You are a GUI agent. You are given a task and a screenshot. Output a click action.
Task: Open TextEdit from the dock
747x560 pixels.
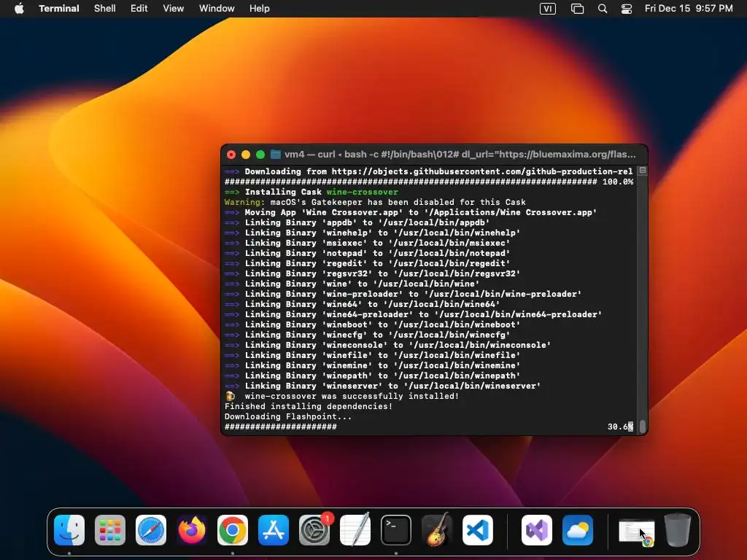pos(355,530)
